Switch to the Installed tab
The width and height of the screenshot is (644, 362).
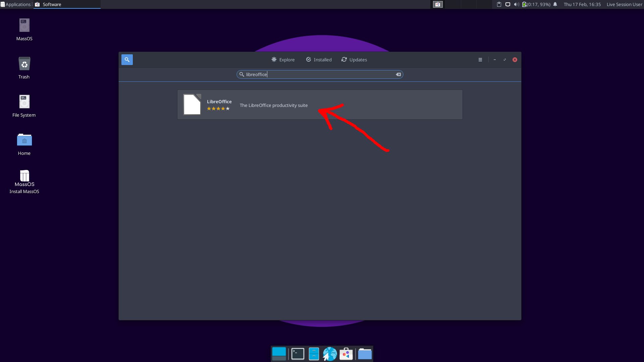[319, 60]
